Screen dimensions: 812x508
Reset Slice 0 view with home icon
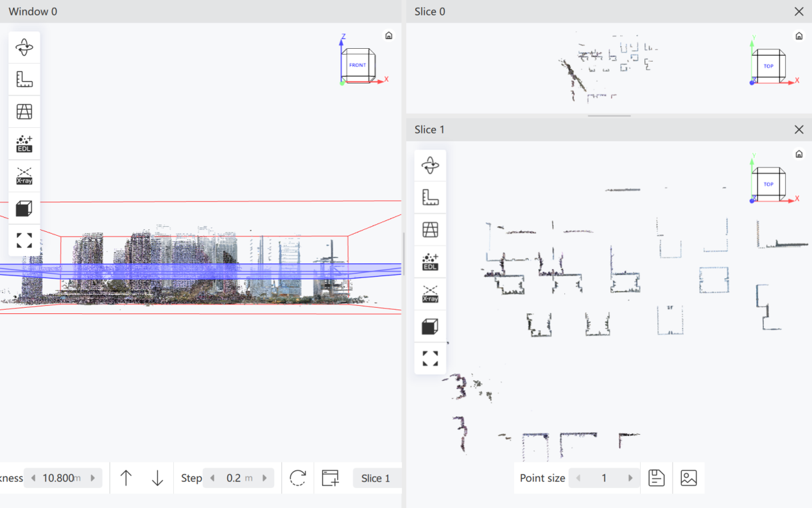click(x=799, y=36)
